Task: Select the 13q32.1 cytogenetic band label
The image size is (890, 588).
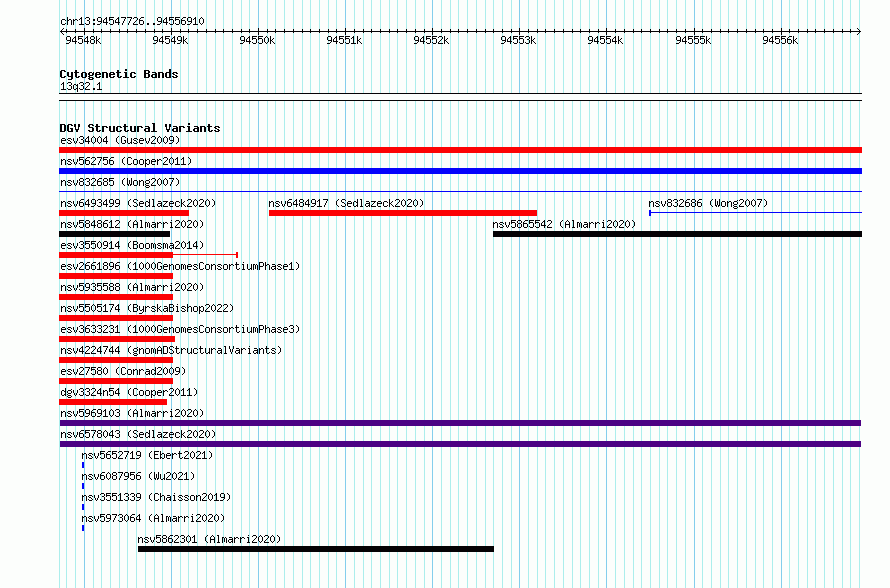Action: point(81,86)
